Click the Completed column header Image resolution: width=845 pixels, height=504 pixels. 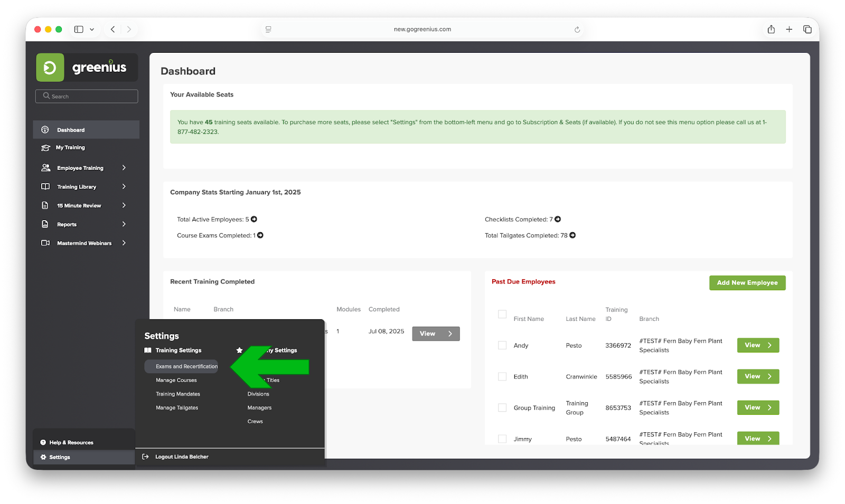384,310
